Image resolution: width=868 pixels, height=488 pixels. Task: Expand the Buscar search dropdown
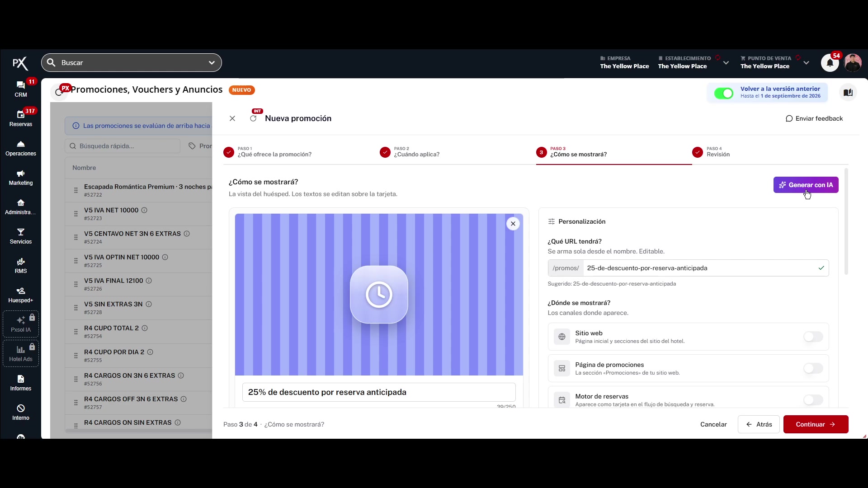pos(212,63)
